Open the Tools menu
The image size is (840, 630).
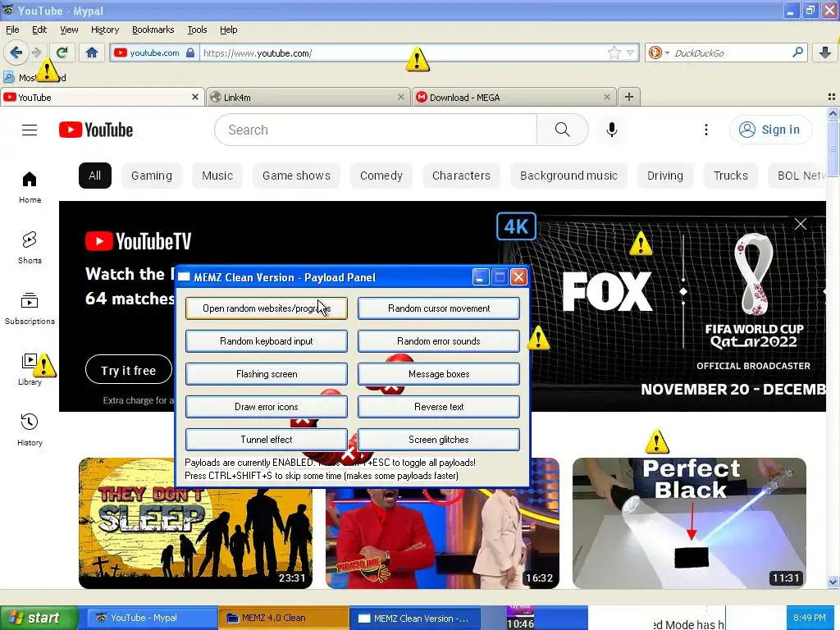tap(197, 30)
